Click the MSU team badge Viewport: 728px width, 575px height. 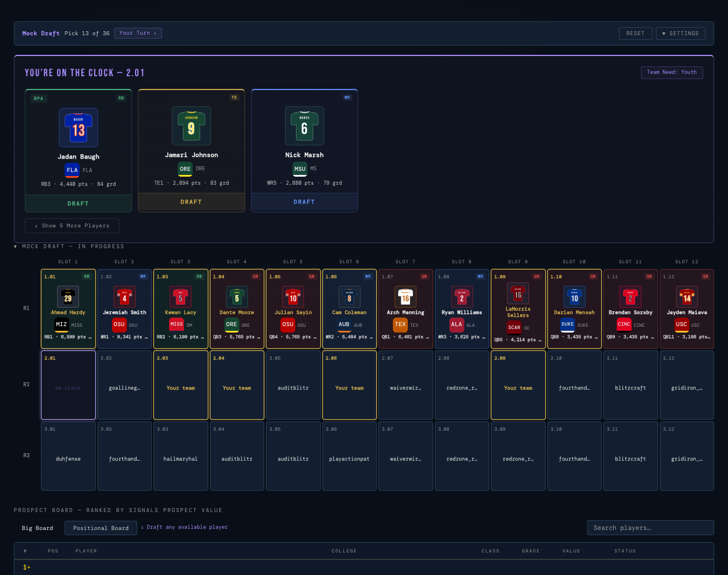click(300, 169)
